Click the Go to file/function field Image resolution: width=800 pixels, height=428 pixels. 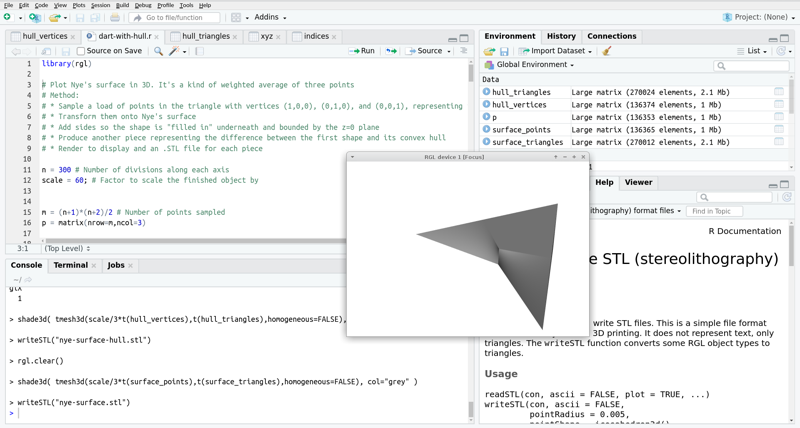[x=175, y=17]
